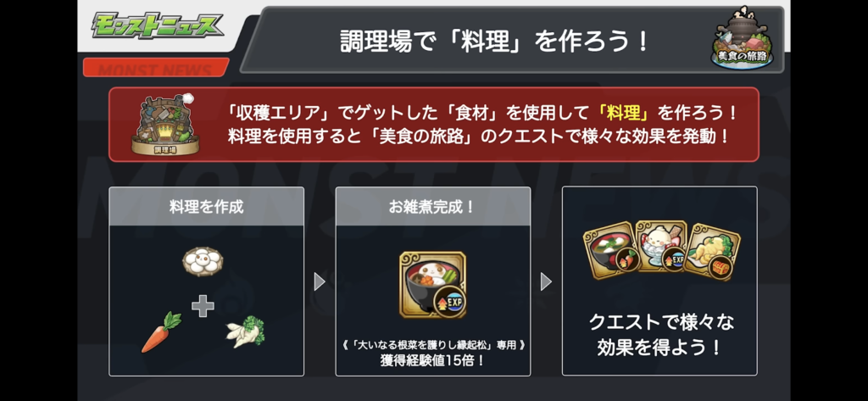Select the 料理を作成 panel header
868x401 pixels.
pos(207,207)
